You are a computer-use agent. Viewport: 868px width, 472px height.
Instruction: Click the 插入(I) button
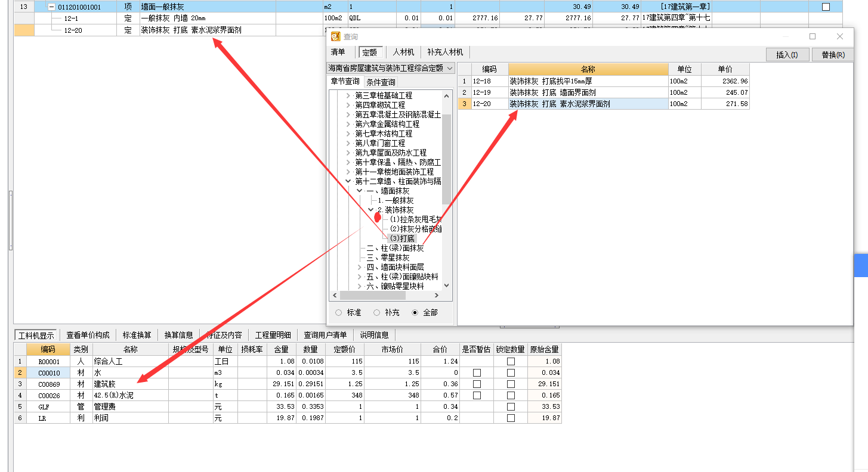click(787, 55)
